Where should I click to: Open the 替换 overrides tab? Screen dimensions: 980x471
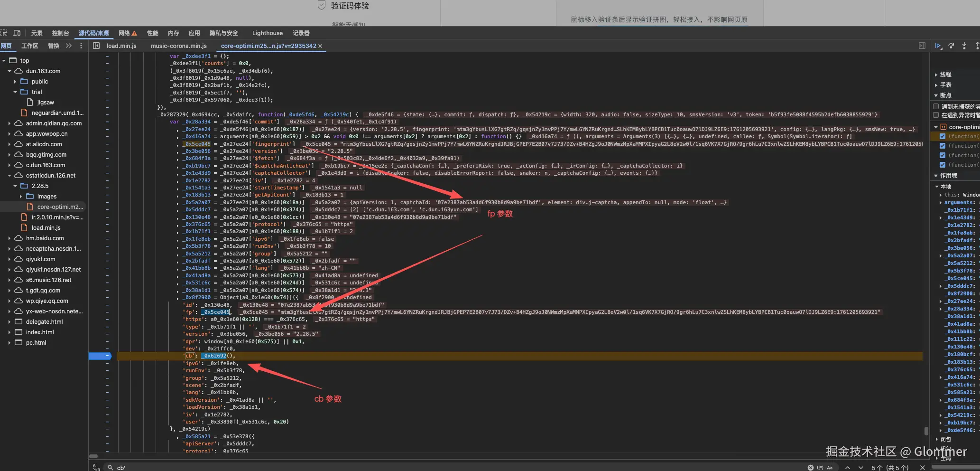54,46
